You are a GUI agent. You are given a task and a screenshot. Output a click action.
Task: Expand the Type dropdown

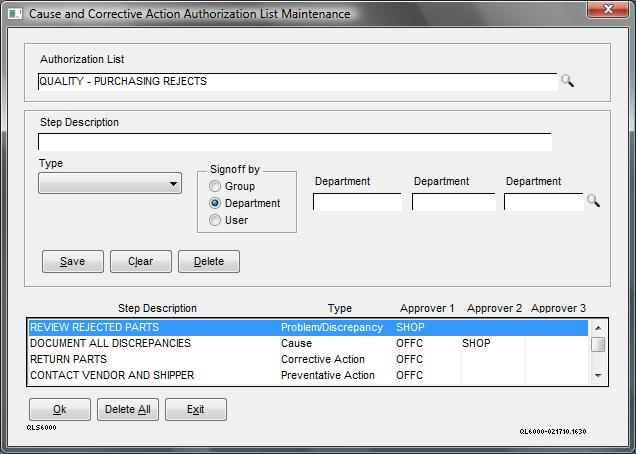pos(110,183)
